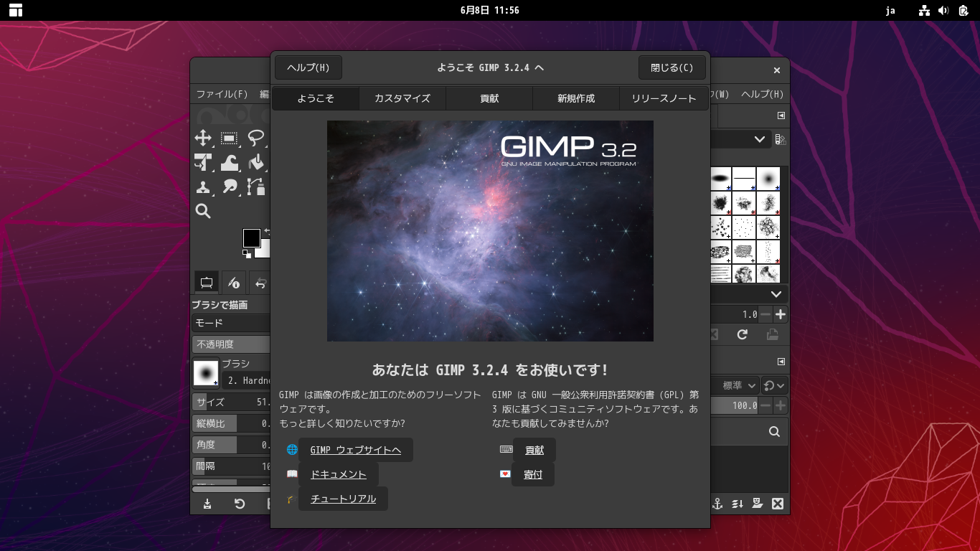Click the 閉じる(C) button
Image resolution: width=980 pixels, height=551 pixels.
point(672,67)
